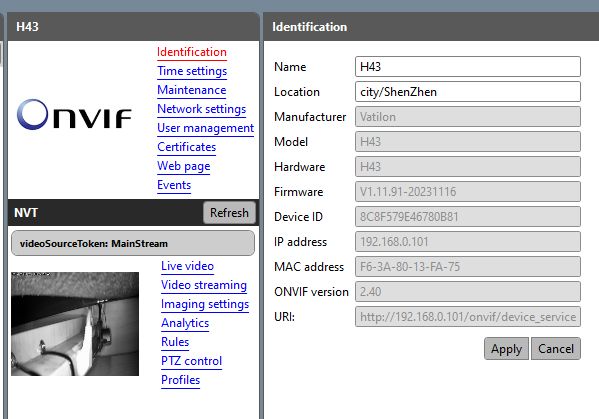The image size is (599, 419).
Task: Click the ONVIF version field
Action: pos(468,292)
